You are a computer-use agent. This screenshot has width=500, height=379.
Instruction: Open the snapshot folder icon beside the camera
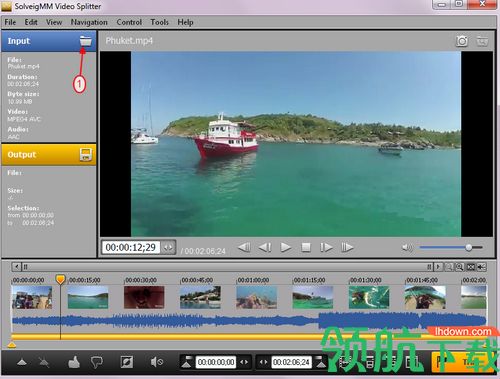(482, 41)
